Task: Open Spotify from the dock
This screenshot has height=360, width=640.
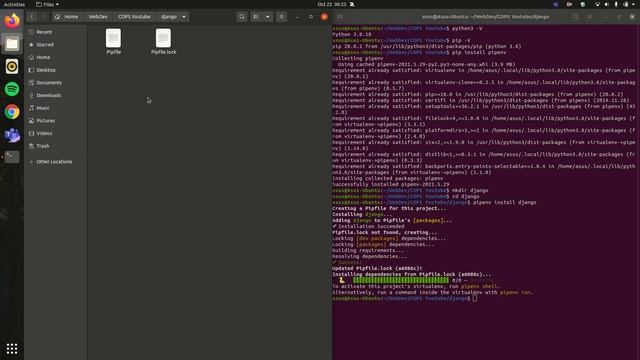Action: (x=12, y=89)
